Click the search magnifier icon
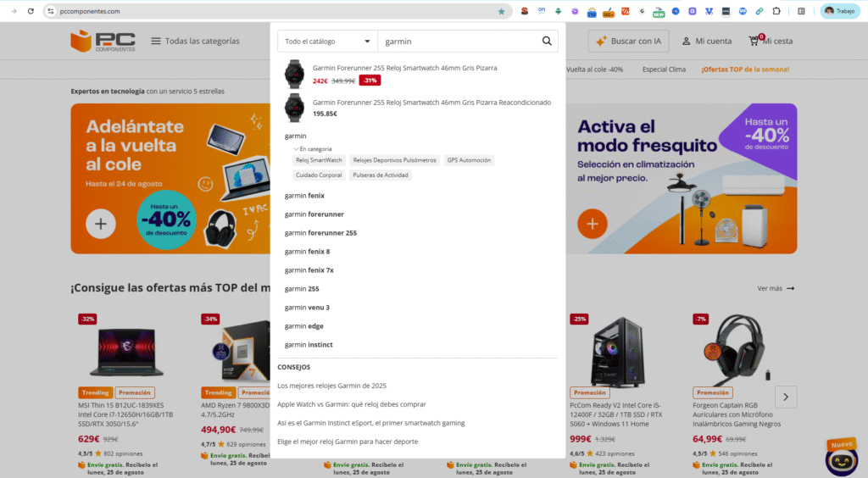The height and width of the screenshot is (478, 868). point(547,42)
